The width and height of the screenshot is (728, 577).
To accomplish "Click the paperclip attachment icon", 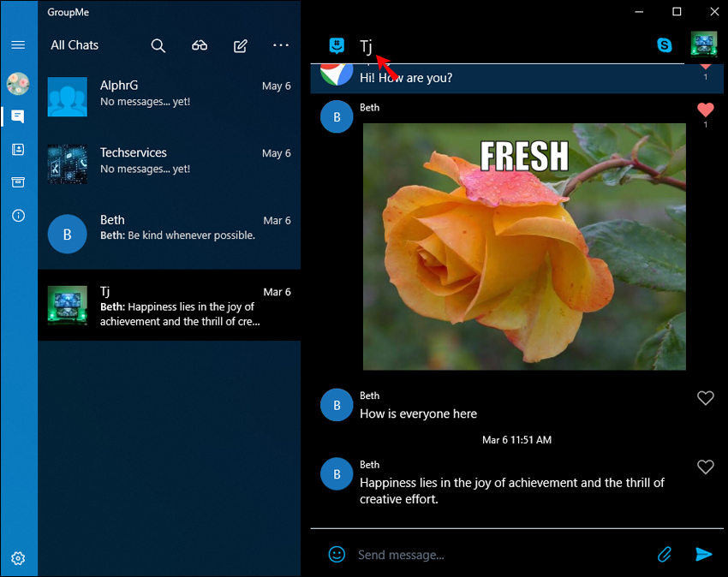I will [665, 554].
